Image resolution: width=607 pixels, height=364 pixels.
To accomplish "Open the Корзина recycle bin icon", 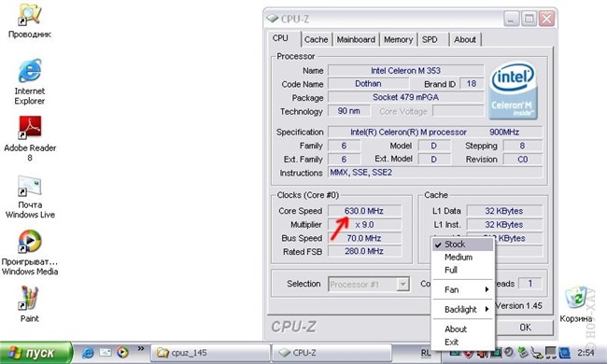I will pos(576,304).
